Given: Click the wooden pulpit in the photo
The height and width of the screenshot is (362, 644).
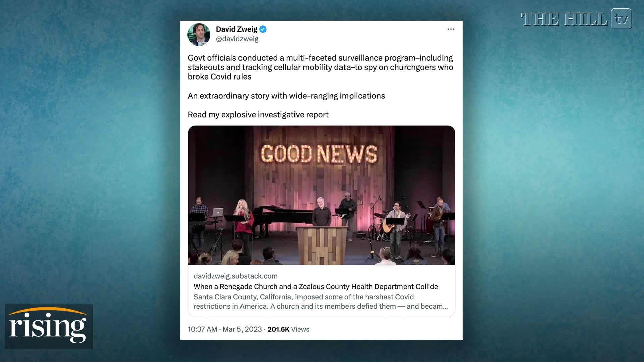Looking at the screenshot, I should coord(322,246).
